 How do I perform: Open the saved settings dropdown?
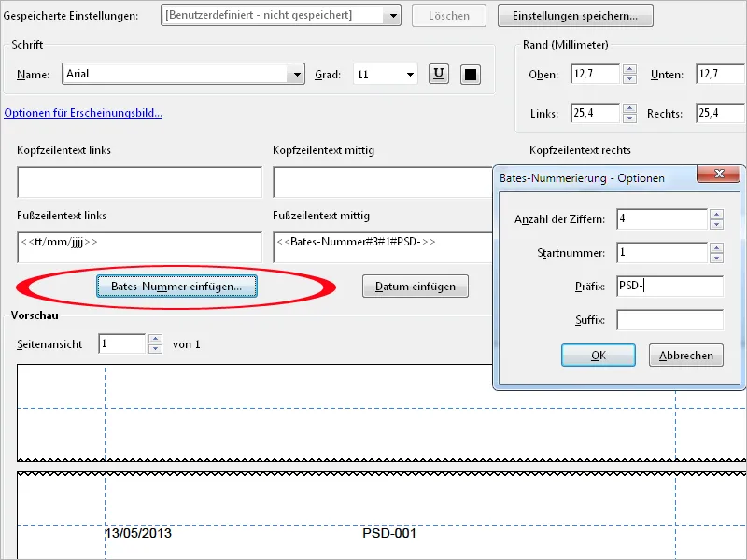coord(393,15)
